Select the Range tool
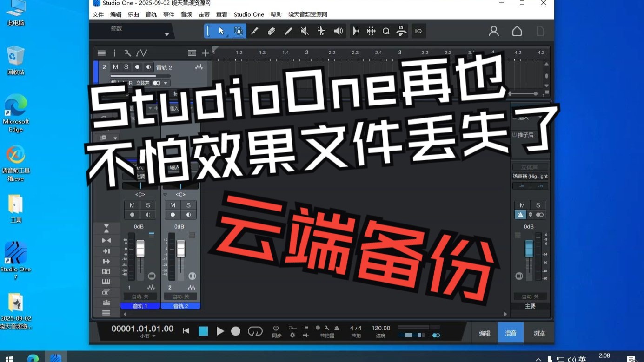The height and width of the screenshot is (362, 644). click(238, 31)
